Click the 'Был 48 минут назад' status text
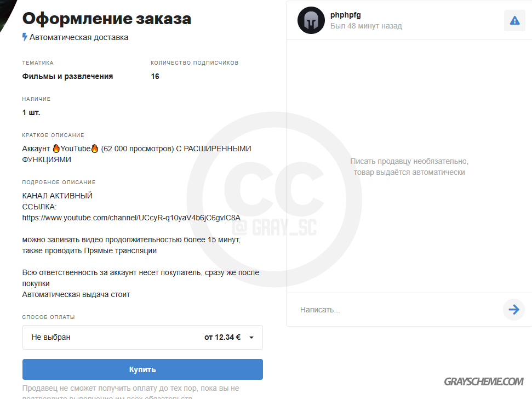 coord(366,26)
